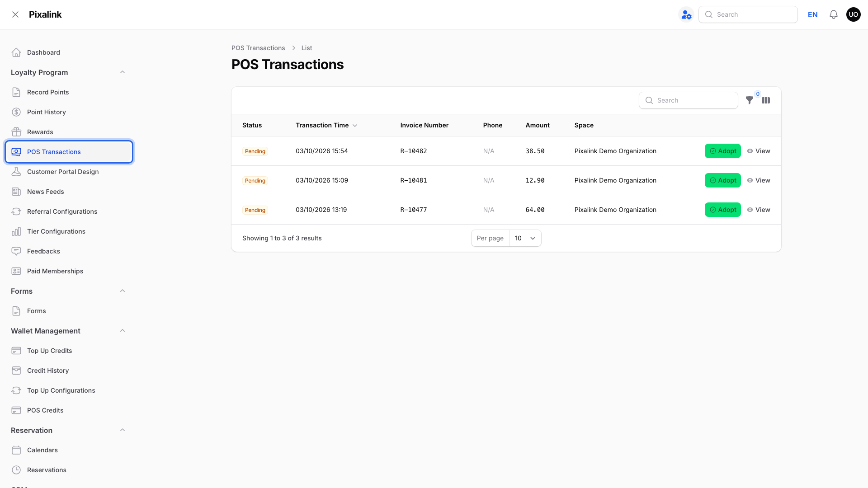Click the Reservations clock icon

(16, 470)
